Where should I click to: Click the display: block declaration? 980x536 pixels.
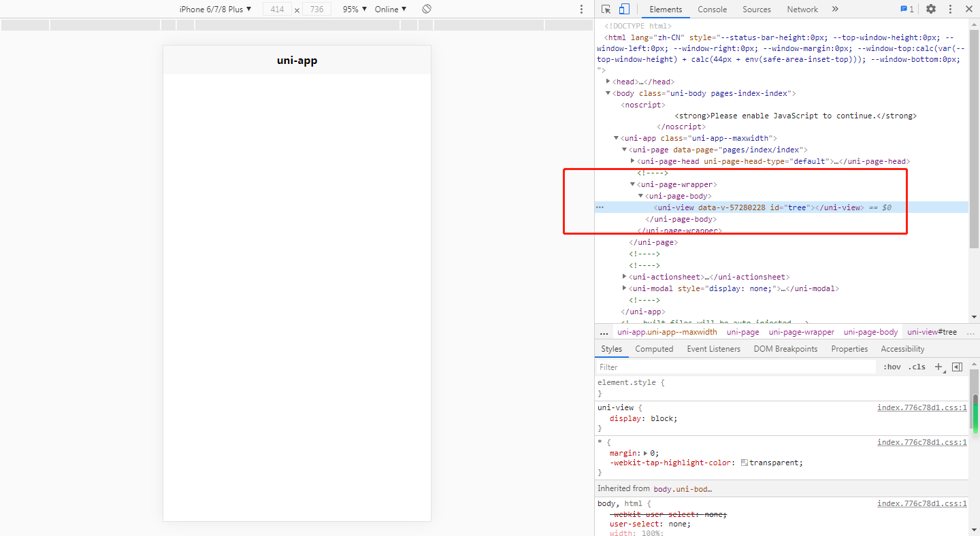click(x=643, y=418)
